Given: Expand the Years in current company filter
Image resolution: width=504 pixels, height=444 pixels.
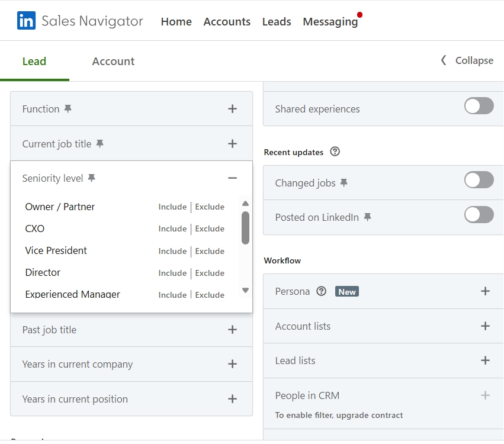Looking at the screenshot, I should 232,364.
